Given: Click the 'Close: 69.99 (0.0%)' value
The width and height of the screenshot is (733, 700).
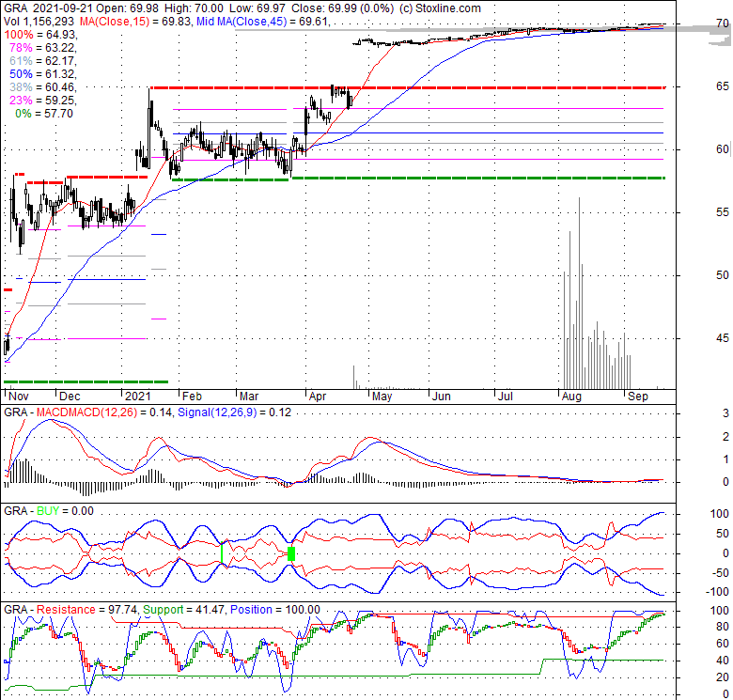Looking at the screenshot, I should coord(342,8).
